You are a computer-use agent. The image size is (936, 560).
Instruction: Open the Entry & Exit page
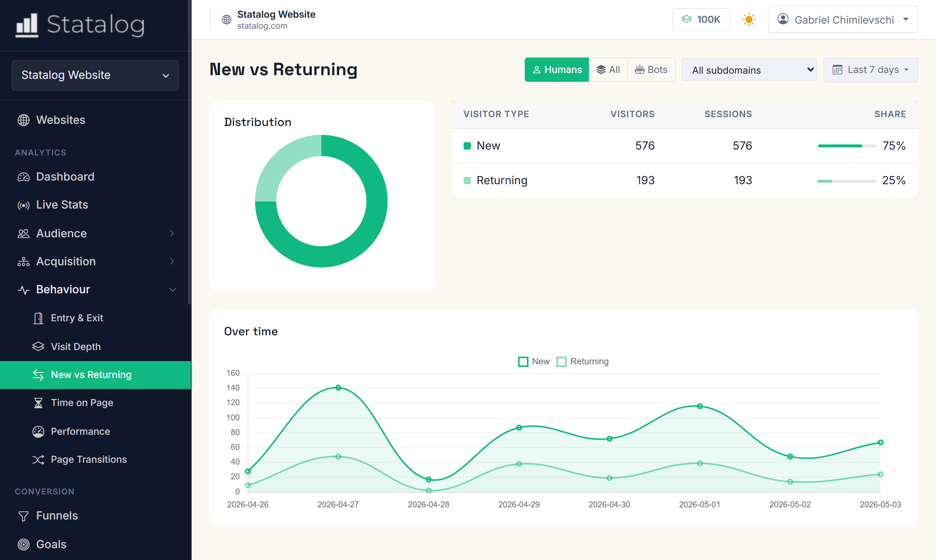[77, 318]
